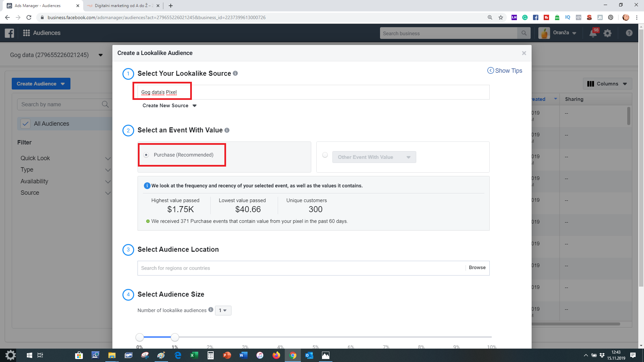644x362 pixels.
Task: Open number of lookalike audiences dropdown
Action: pyautogui.click(x=223, y=310)
